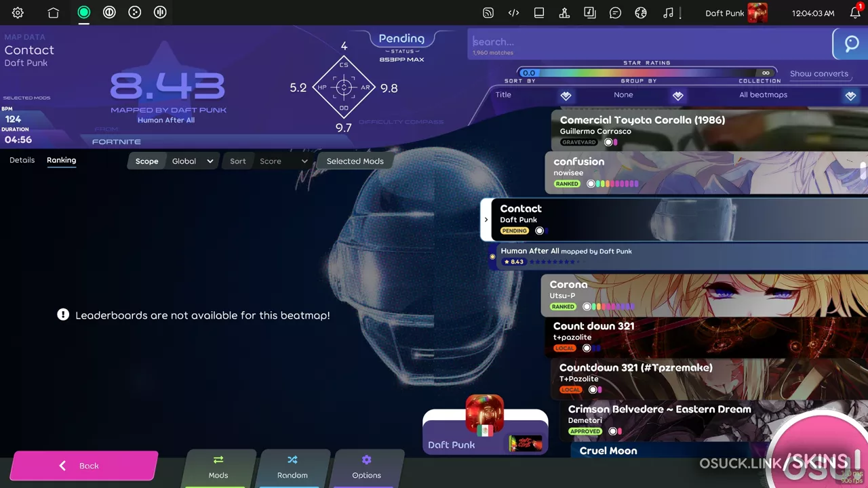Click the duration value 04:56
The height and width of the screenshot is (488, 868).
18,140
